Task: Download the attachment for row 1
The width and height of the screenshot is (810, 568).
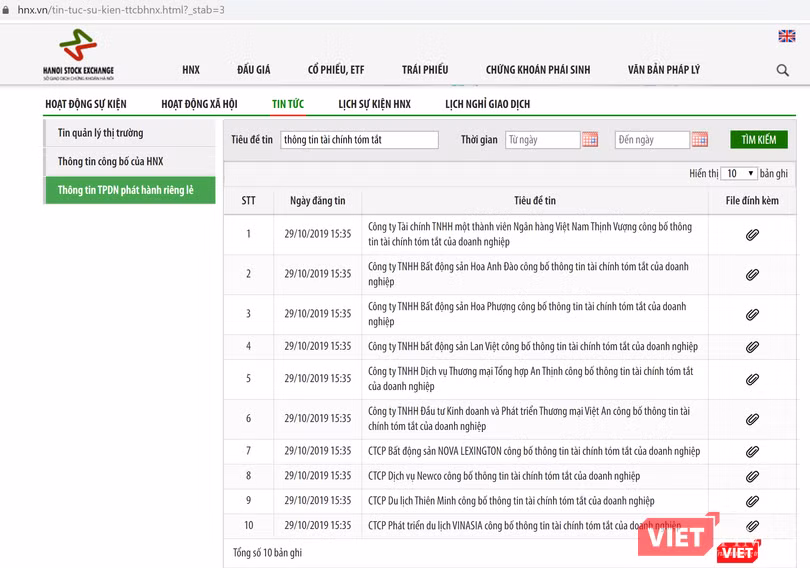Action: click(x=752, y=235)
